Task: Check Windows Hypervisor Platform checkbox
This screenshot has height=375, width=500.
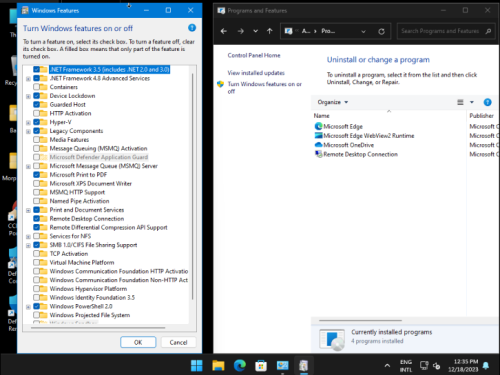Action: (x=36, y=289)
